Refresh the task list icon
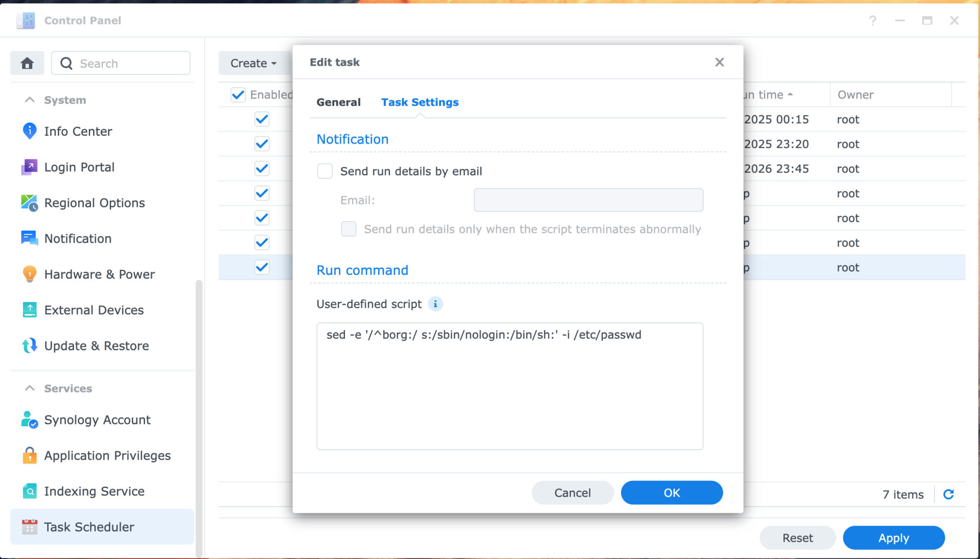This screenshot has height=559, width=980. pyautogui.click(x=949, y=494)
